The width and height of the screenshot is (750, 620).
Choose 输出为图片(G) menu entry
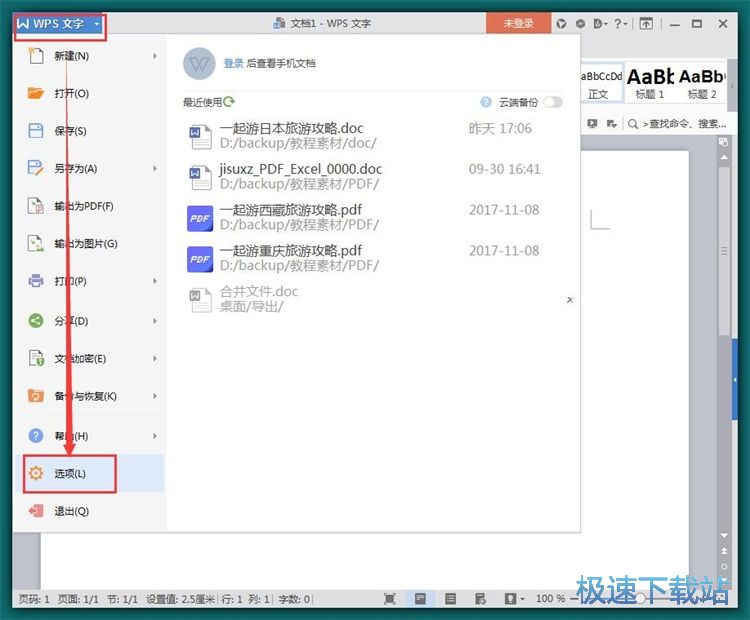(x=91, y=244)
